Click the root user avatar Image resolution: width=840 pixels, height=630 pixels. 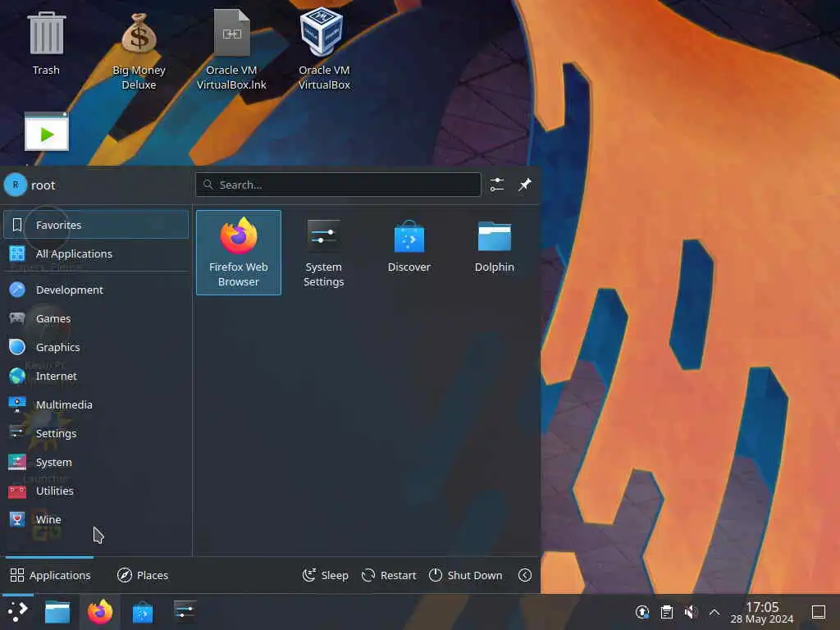pyautogui.click(x=16, y=185)
